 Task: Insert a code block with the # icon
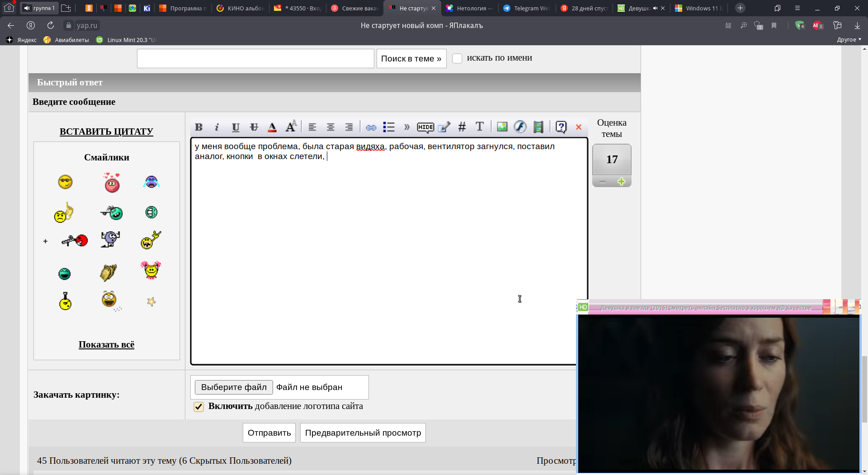click(462, 127)
